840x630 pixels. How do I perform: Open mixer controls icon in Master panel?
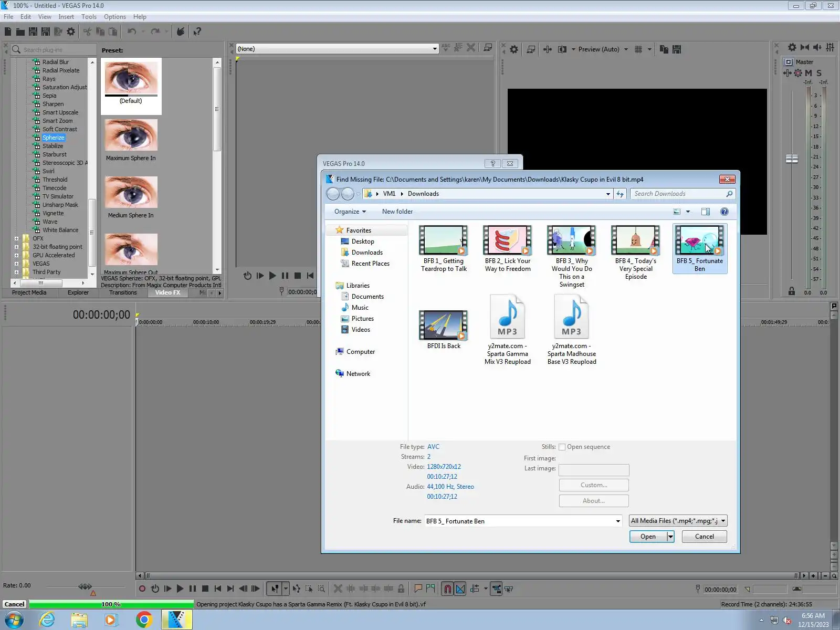click(830, 47)
